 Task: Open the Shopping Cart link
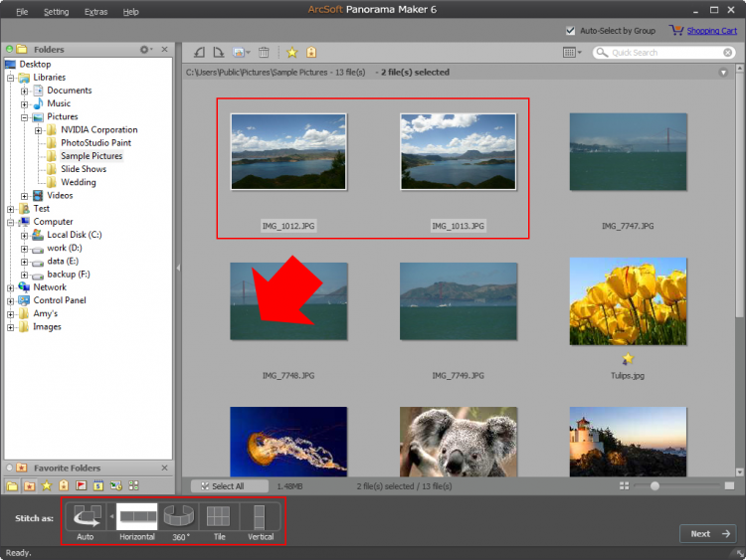[712, 31]
